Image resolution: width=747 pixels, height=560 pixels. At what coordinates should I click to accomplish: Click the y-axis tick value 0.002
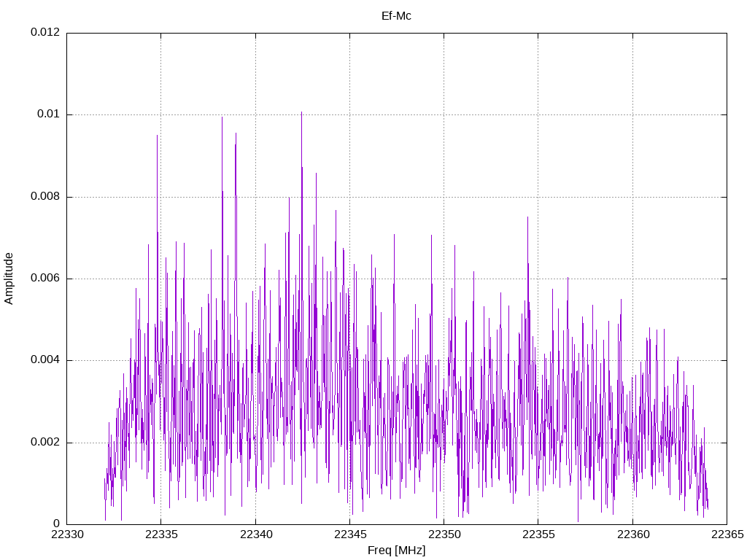45,442
